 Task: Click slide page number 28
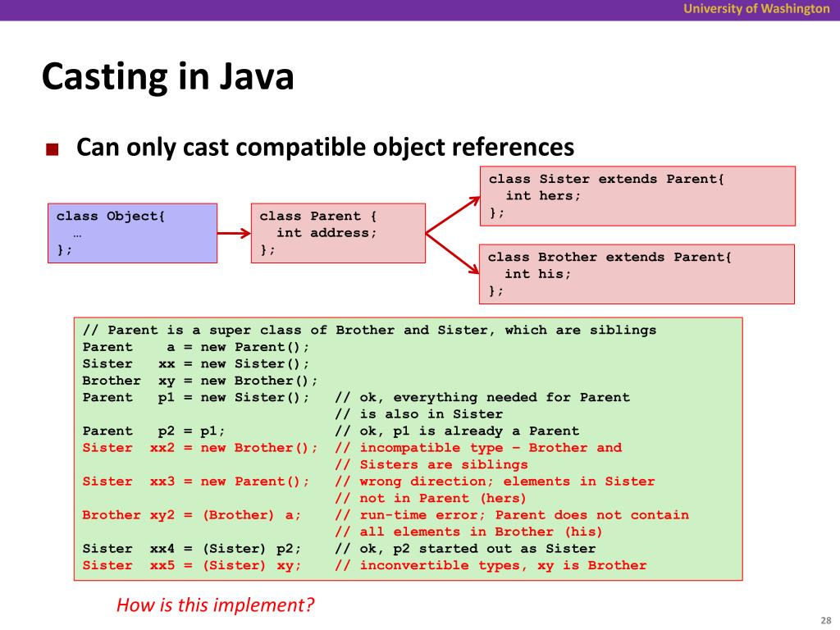tap(825, 620)
